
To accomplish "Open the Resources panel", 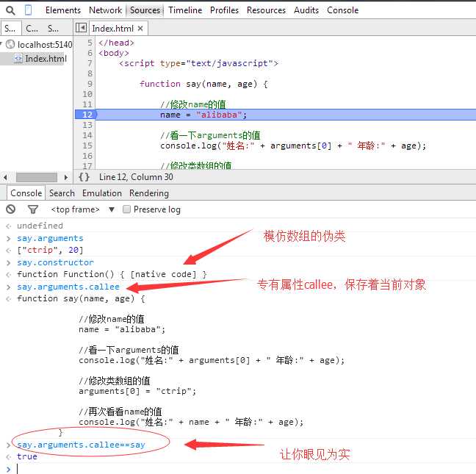I will click(x=266, y=10).
